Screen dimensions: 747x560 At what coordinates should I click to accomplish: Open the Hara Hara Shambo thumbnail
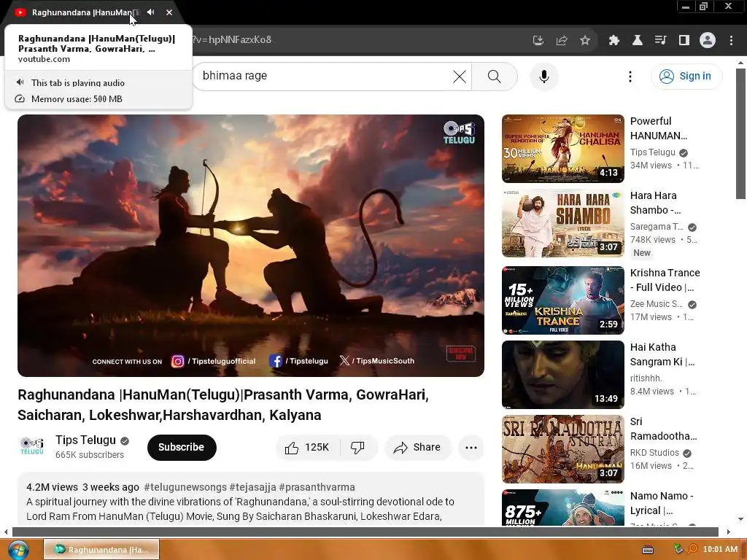562,223
